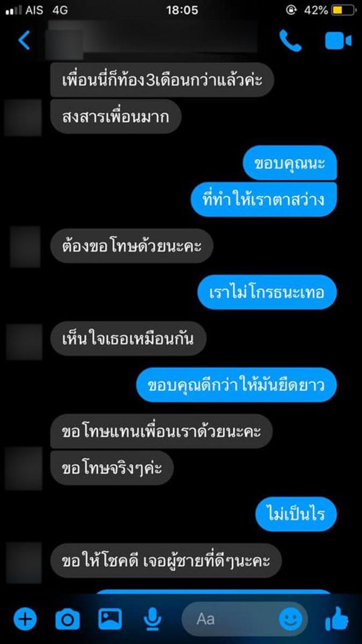This screenshot has width=362, height=644.
Task: Send a thumbs-up like
Action: tap(337, 619)
